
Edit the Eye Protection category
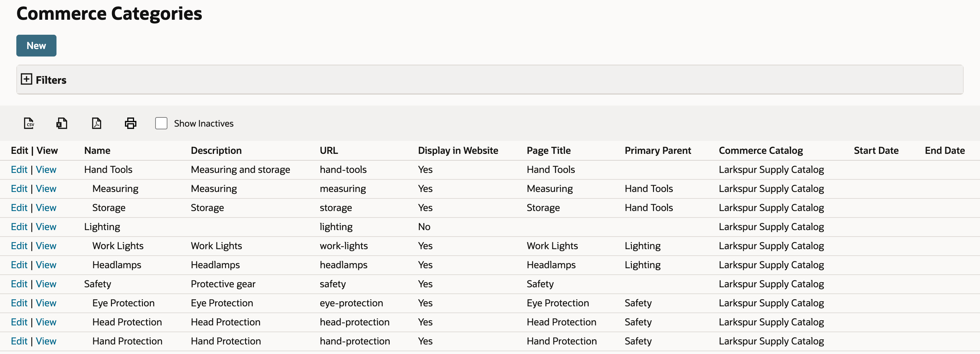[19, 303]
